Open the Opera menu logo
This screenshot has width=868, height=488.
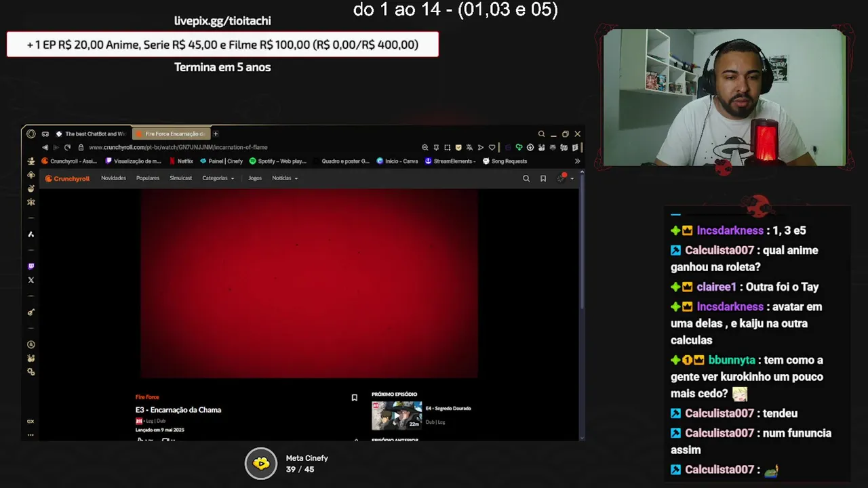point(31,134)
